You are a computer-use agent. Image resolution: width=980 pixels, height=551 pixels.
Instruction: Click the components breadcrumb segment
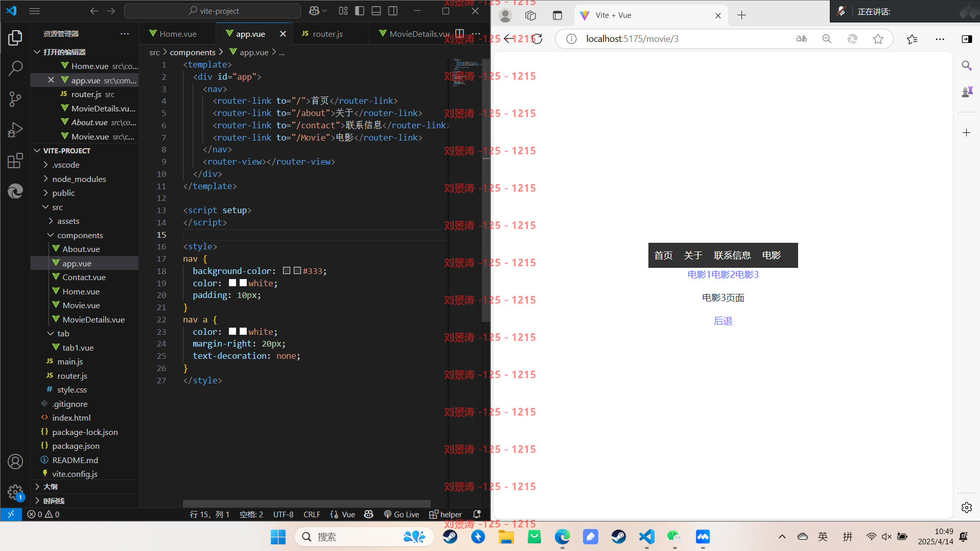[193, 52]
